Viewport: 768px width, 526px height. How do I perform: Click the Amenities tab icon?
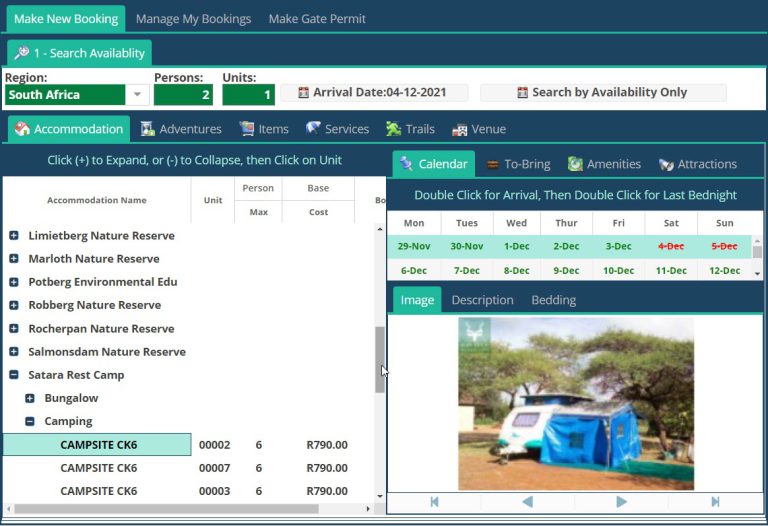point(575,164)
